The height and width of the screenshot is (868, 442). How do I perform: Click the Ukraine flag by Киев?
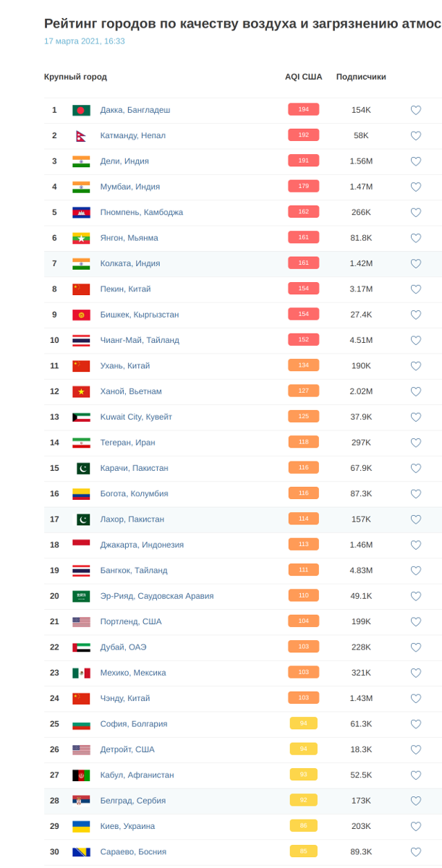81,826
